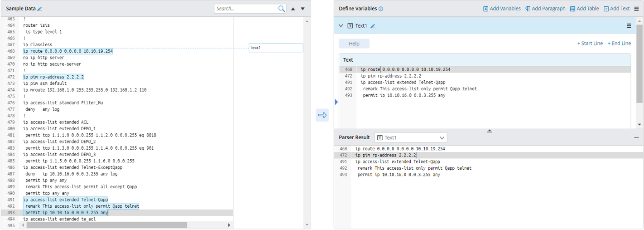Select line 'is-type level-1'
Screen dimensions: 644x230
tap(43, 32)
